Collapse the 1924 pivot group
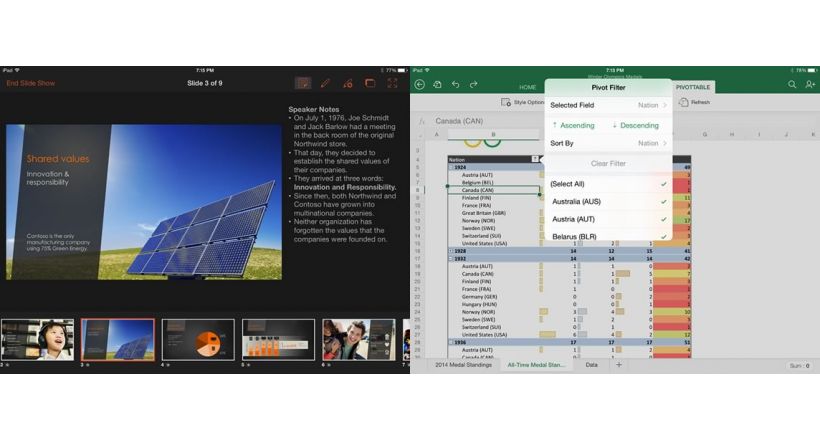Image resolution: width=820 pixels, height=440 pixels. (x=451, y=167)
